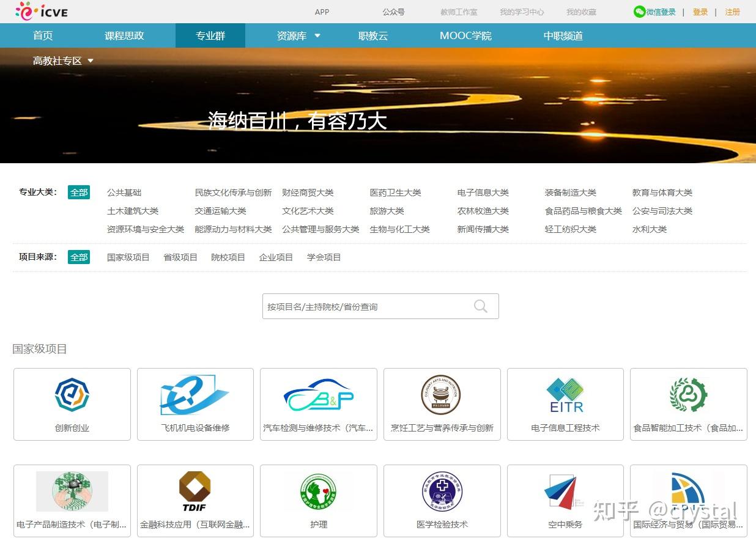
Task: Click the 注册 registration link
Action: [733, 12]
